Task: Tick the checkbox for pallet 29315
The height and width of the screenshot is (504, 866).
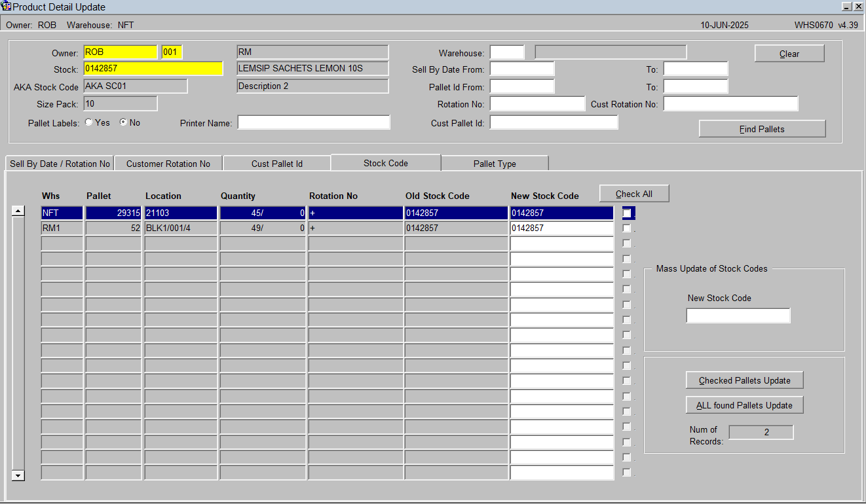Action: (x=627, y=213)
